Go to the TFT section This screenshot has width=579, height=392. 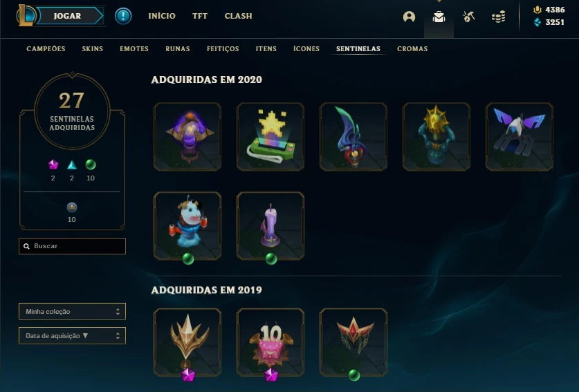click(200, 16)
